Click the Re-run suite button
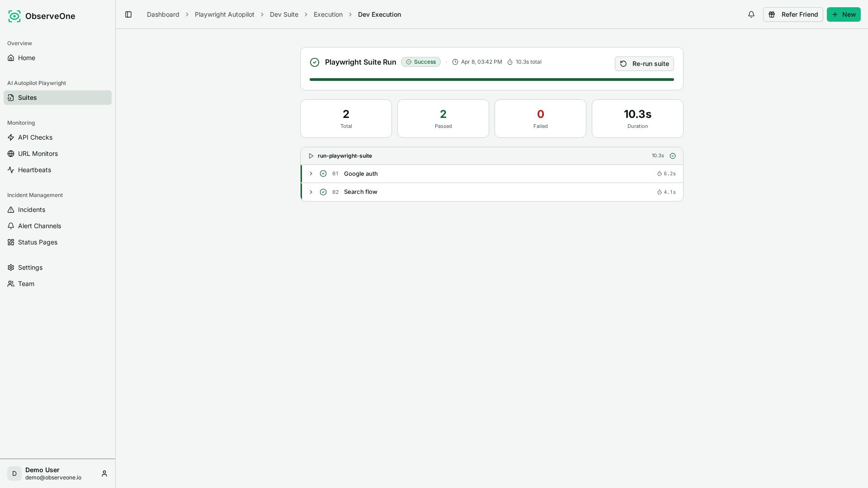 coord(644,64)
